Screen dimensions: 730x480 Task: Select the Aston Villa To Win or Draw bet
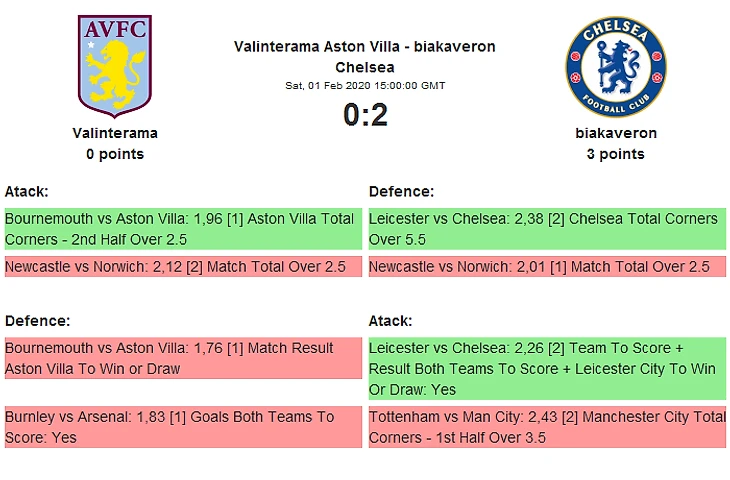coord(182,358)
